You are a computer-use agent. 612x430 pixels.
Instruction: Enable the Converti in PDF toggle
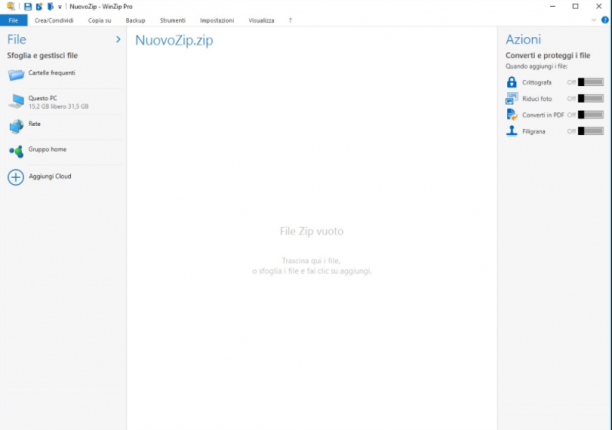pyautogui.click(x=591, y=115)
